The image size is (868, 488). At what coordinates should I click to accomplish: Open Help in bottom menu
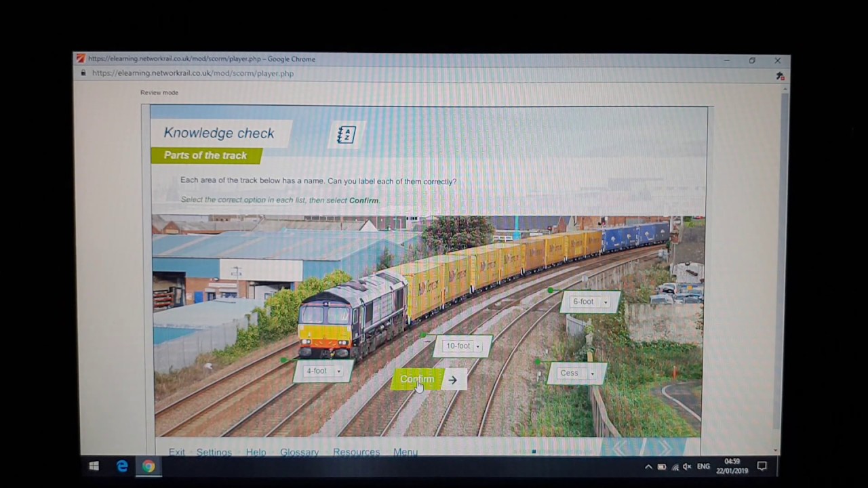tap(256, 452)
